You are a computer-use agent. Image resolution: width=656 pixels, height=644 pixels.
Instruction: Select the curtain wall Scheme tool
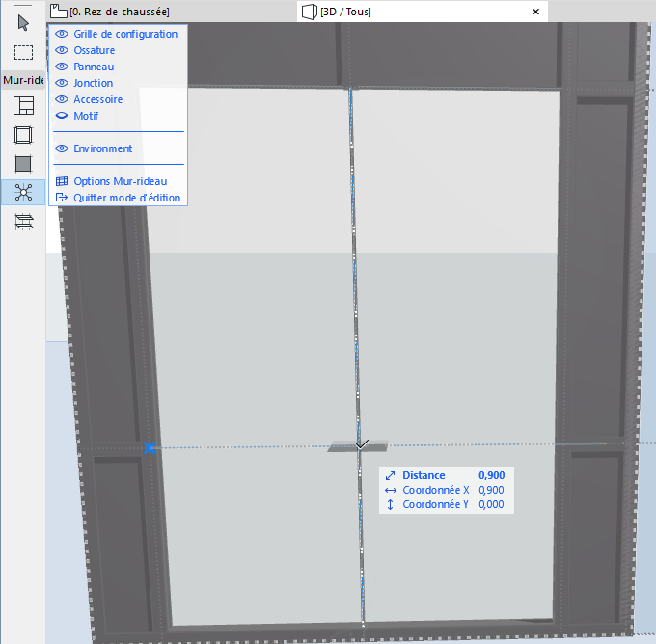(x=23, y=106)
